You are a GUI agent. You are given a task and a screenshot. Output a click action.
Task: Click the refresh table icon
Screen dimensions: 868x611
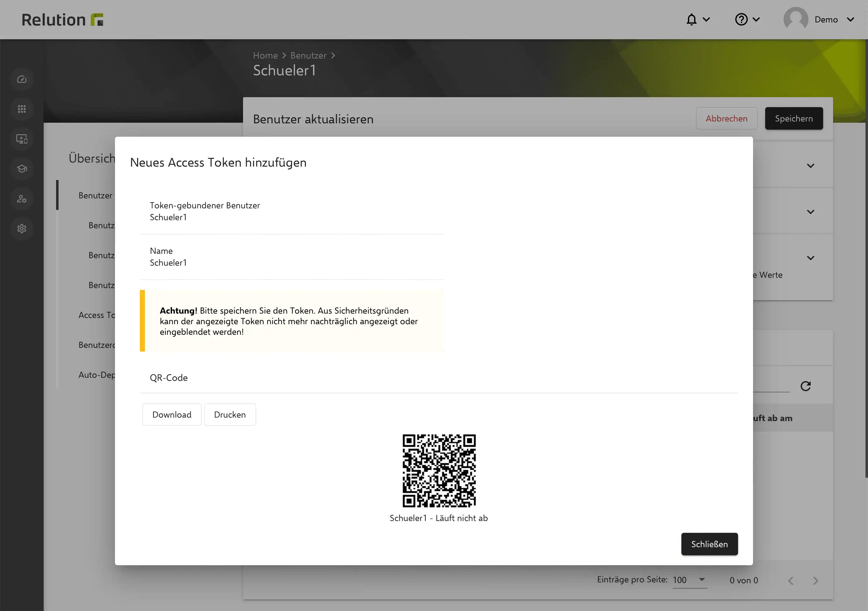806,386
